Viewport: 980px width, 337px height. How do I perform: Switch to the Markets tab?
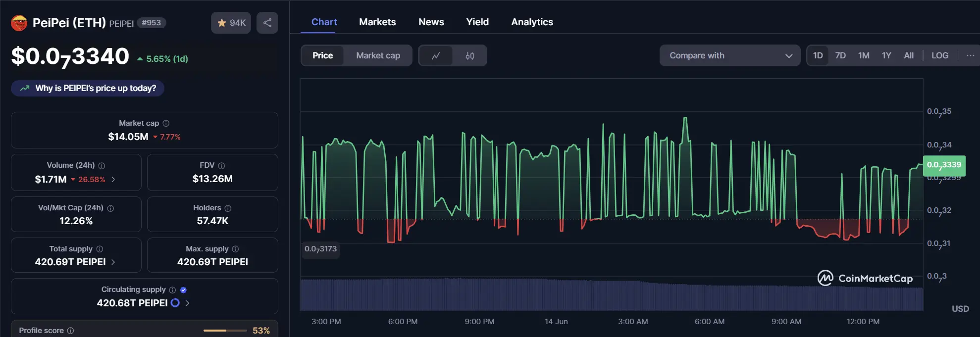coord(377,22)
